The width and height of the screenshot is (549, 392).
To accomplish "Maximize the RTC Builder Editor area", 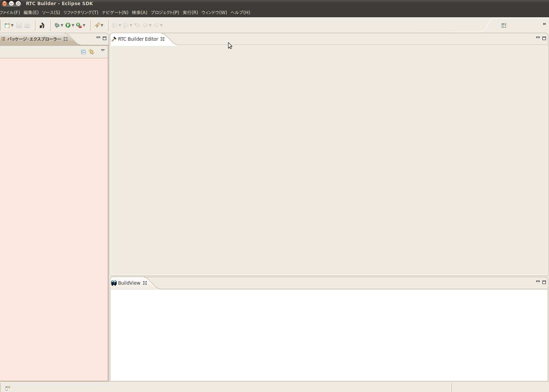I will [x=544, y=38].
